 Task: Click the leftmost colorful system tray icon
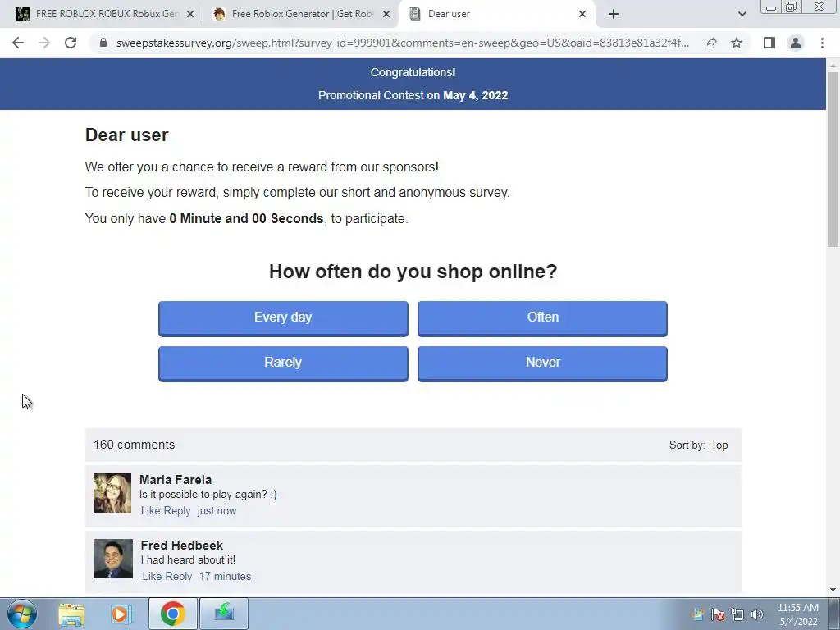[x=698, y=614]
